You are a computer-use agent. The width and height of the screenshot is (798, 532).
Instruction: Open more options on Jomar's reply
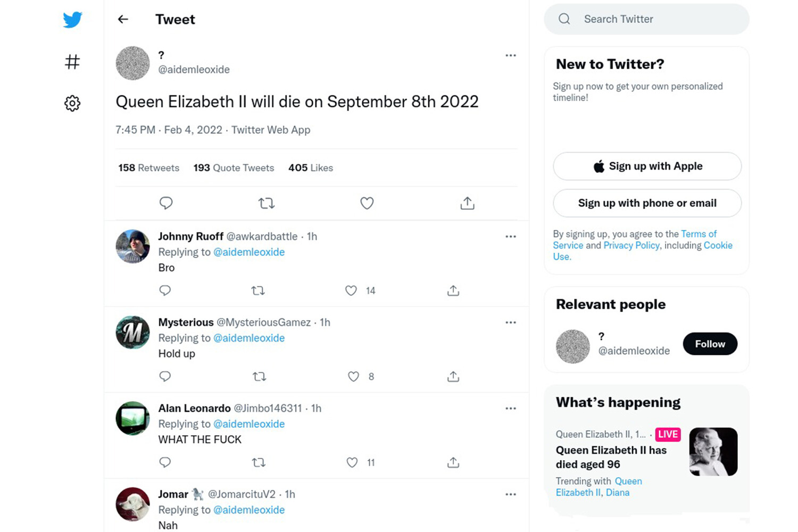(x=511, y=494)
